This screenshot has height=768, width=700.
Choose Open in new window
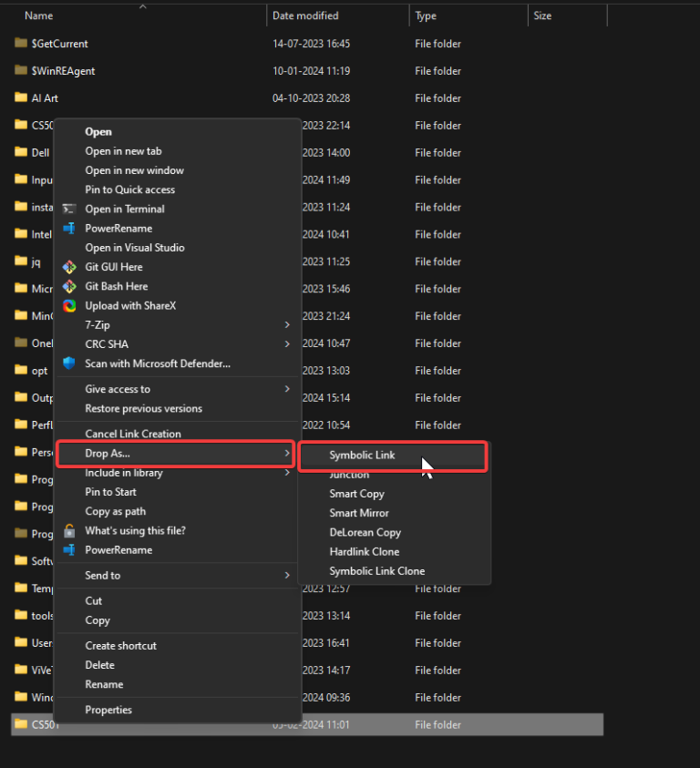(135, 170)
